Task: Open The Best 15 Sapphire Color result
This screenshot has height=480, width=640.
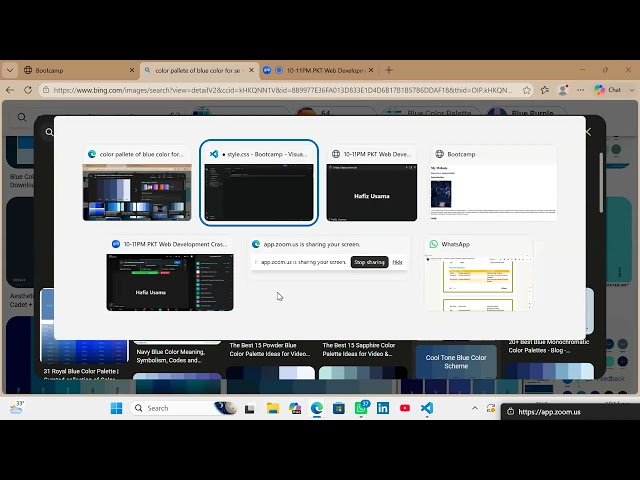Action: pos(359,349)
